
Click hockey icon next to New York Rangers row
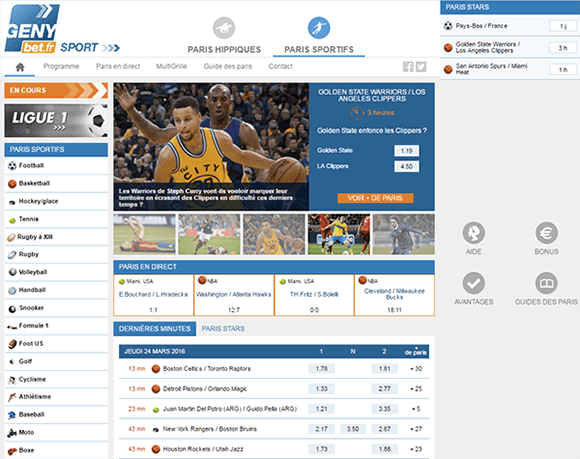[x=156, y=429]
